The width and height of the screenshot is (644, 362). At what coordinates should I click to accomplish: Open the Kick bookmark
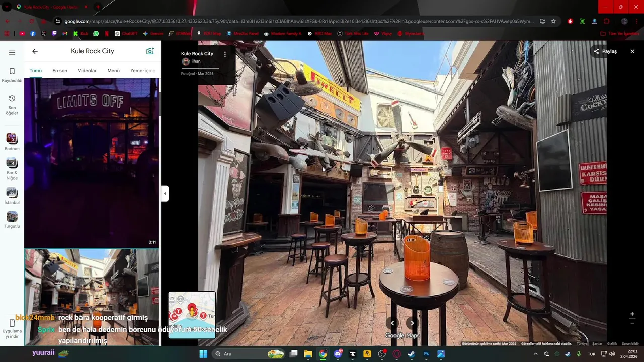80,34
